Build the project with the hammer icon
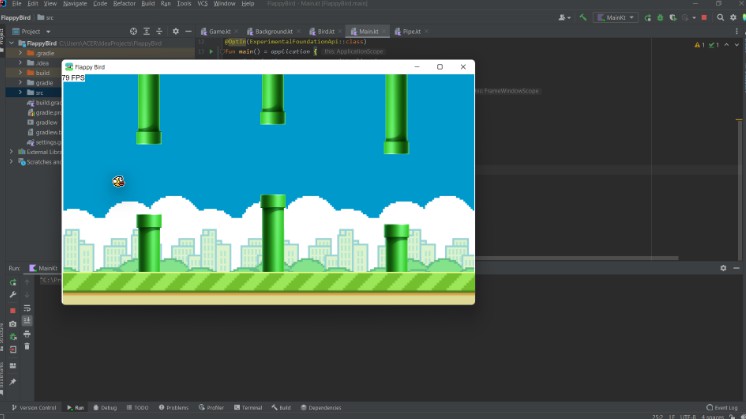Viewport: 746px width, 419px height. [583, 18]
